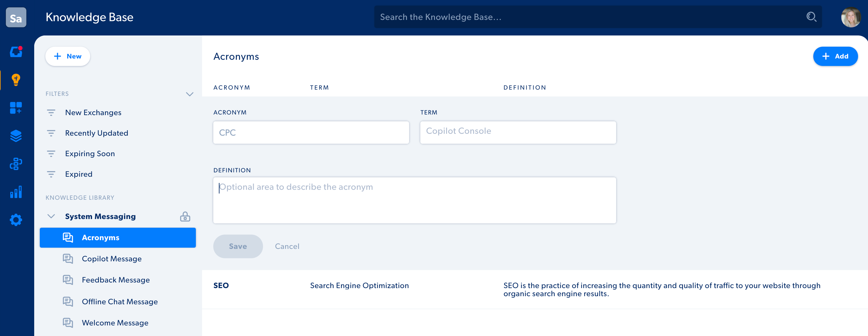Click the lock icon beside System Messaging

click(185, 216)
